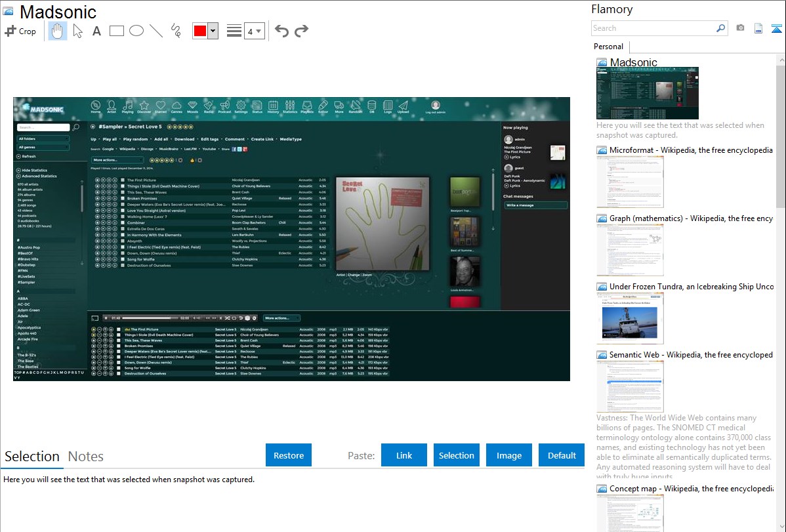The width and height of the screenshot is (786, 532).
Task: Open Starred heart icon in Madsonic navigation
Action: point(160,106)
